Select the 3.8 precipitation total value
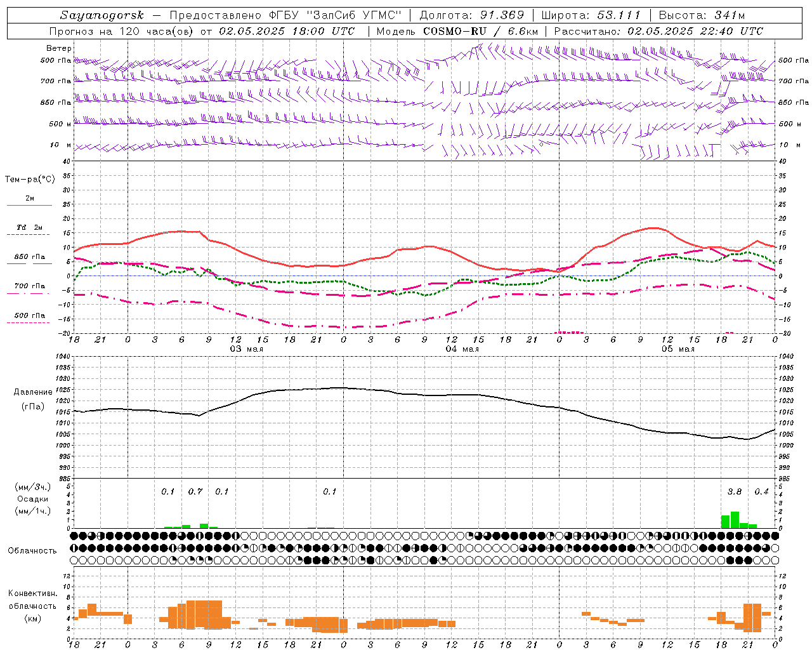The image size is (812, 650). [x=734, y=492]
